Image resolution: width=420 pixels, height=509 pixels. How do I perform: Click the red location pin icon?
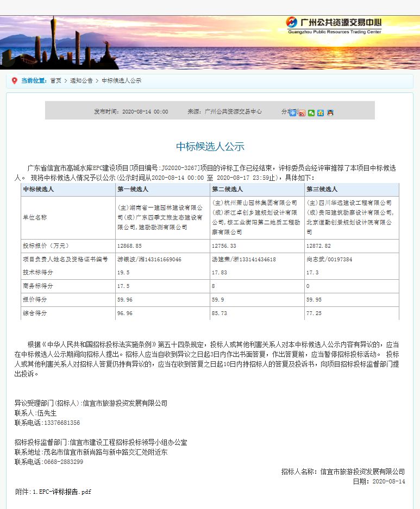pos(14,80)
